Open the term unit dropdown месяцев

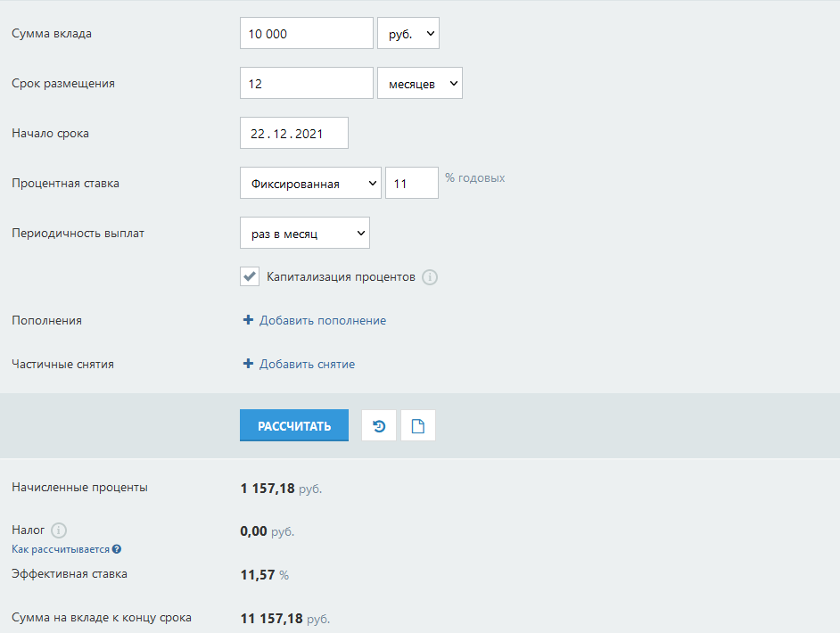click(x=420, y=83)
